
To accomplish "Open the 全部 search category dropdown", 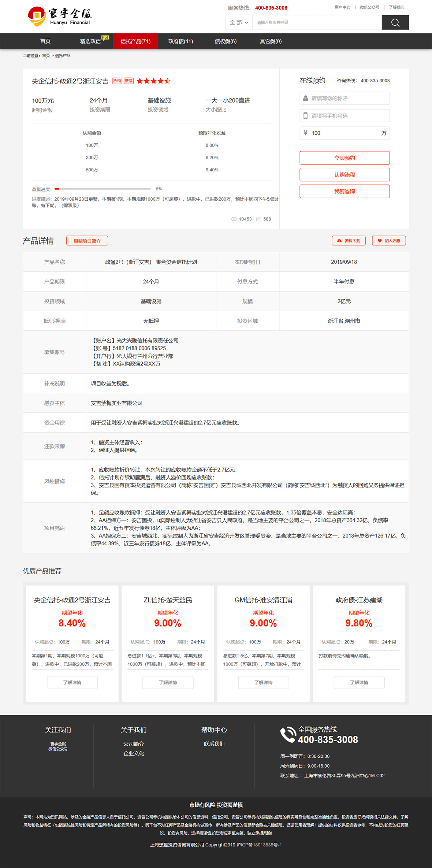I will pos(239,22).
